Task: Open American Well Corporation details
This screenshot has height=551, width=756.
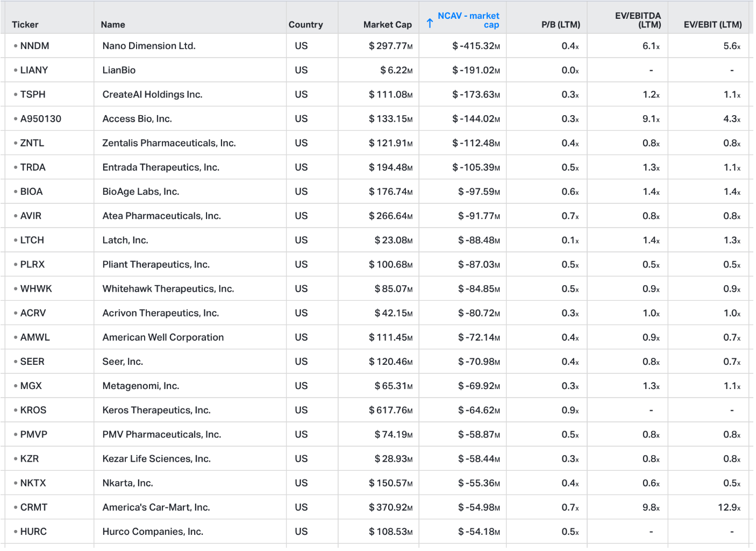Action: click(x=163, y=337)
